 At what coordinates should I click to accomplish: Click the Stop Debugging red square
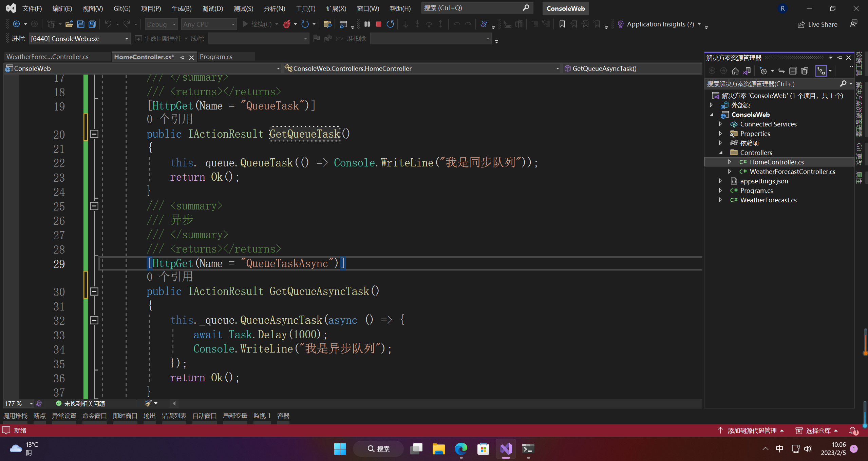click(x=379, y=24)
